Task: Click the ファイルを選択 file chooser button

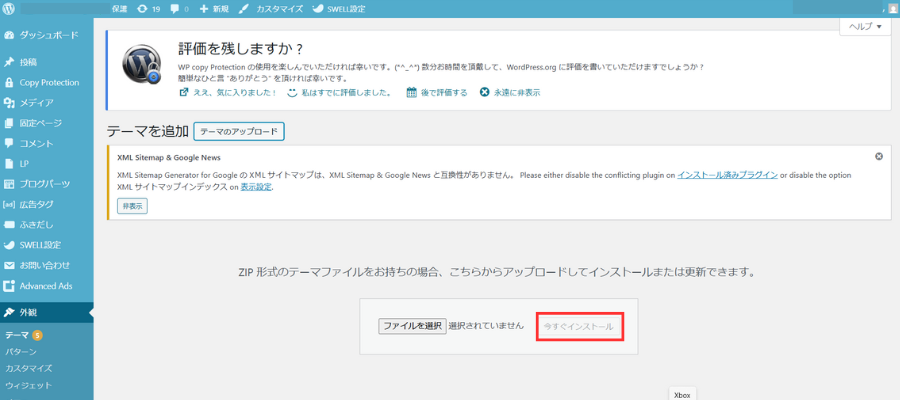Action: point(412,326)
